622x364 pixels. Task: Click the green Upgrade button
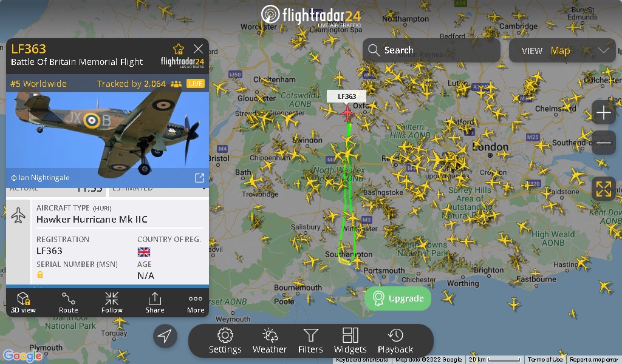pos(398,298)
